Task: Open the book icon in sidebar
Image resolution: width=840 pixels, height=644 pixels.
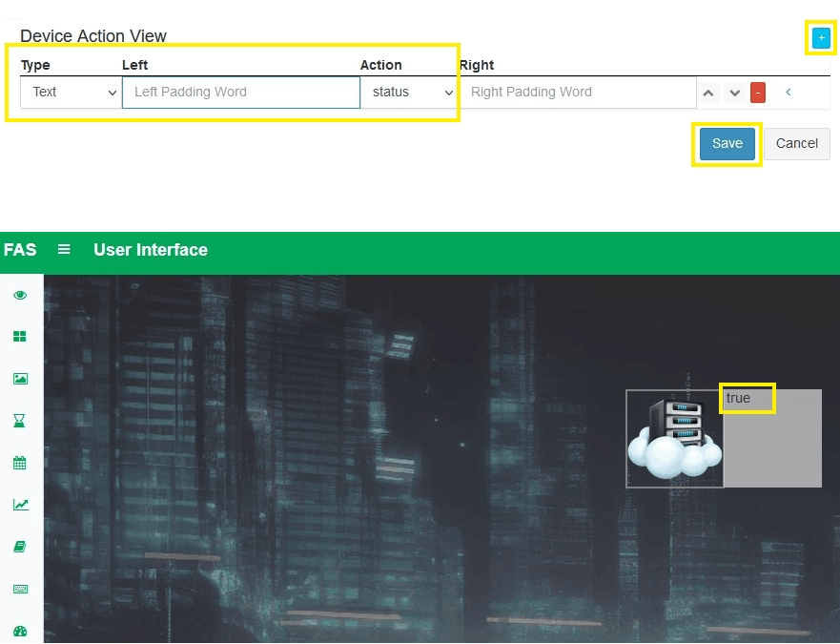Action: pyautogui.click(x=20, y=547)
